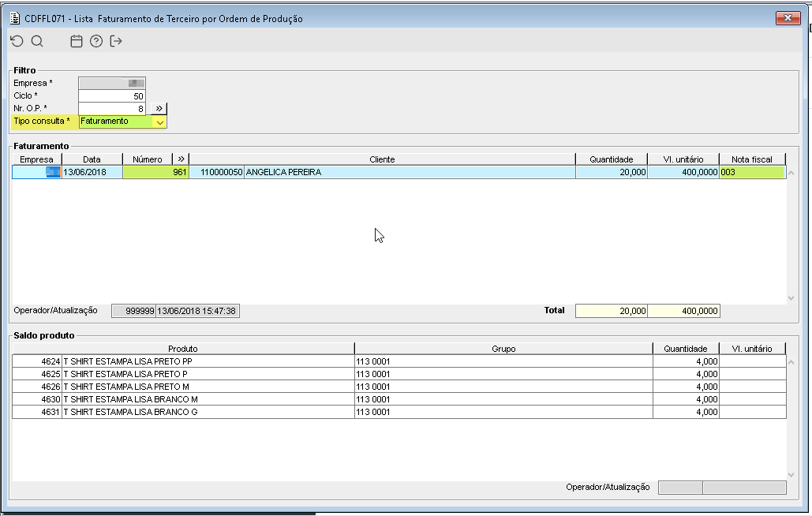Click Saldo produto scroll down arrow
The width and height of the screenshot is (812, 516).
[x=791, y=475]
